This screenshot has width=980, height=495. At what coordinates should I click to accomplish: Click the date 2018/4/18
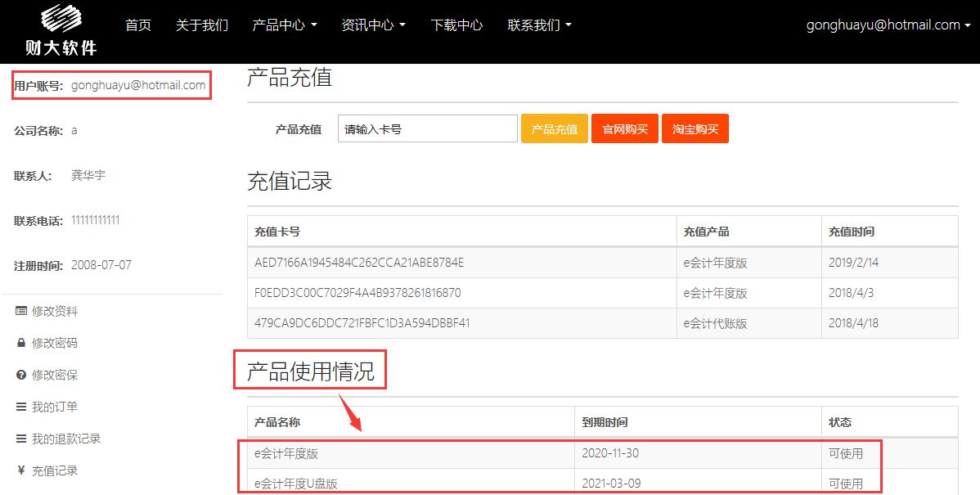pyautogui.click(x=854, y=323)
